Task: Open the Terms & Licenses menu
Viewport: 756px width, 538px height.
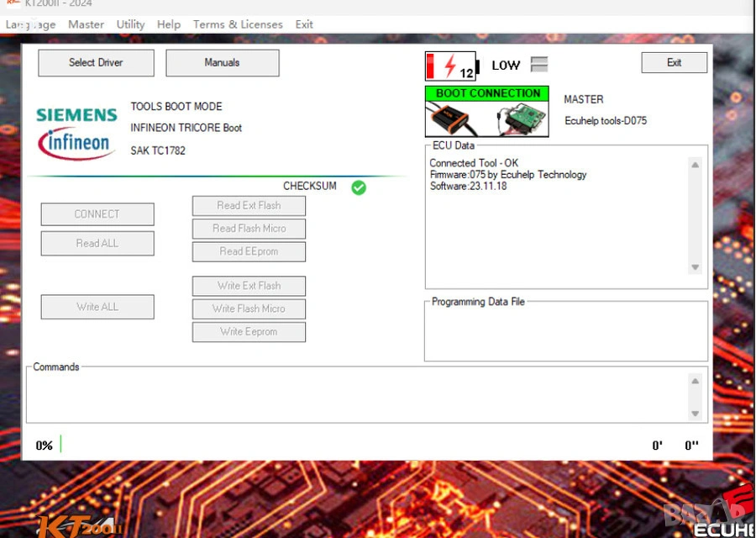Action: (238, 24)
